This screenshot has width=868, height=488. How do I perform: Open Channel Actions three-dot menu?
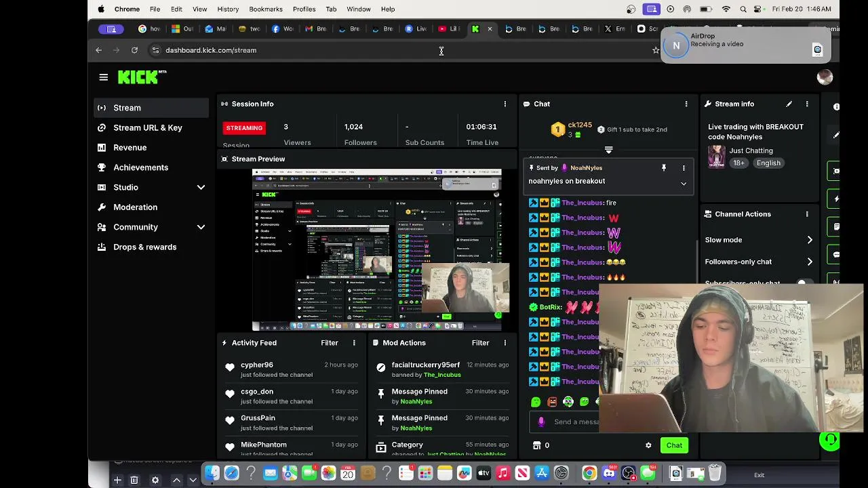(x=807, y=214)
